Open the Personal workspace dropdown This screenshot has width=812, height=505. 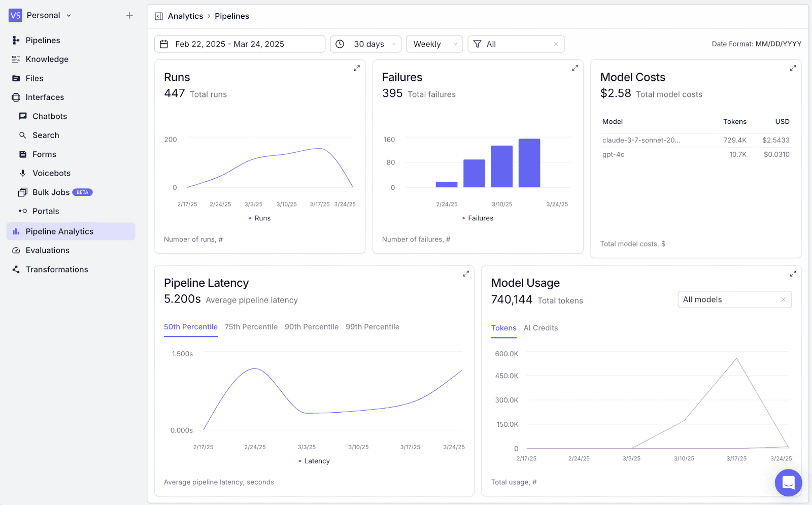coord(41,15)
